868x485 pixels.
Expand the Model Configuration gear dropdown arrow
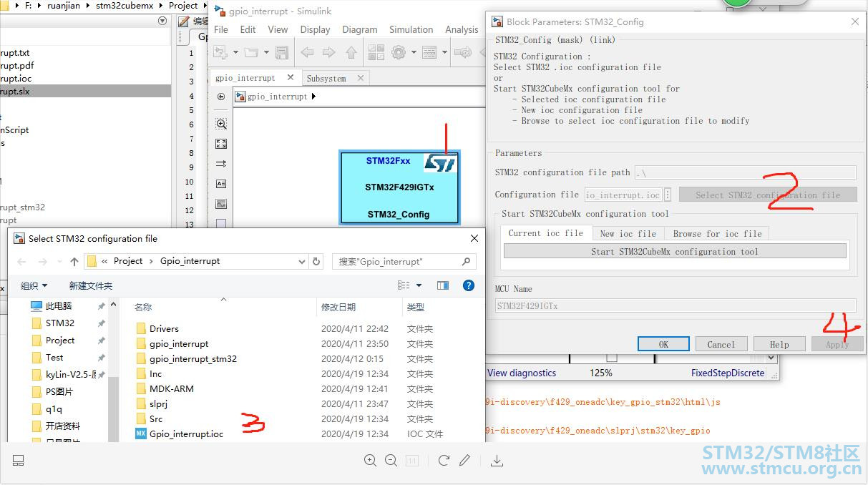click(413, 52)
